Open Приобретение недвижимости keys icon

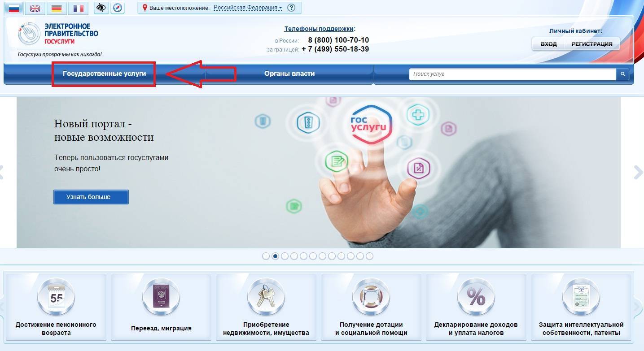[x=266, y=297]
